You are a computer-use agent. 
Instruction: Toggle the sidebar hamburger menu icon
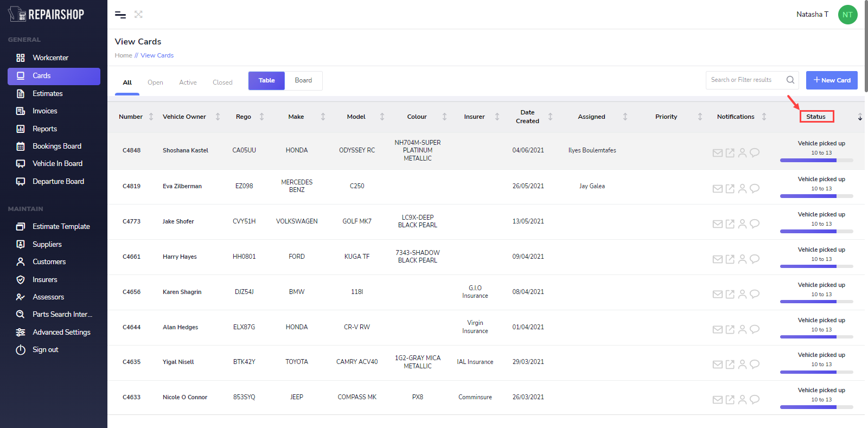pos(120,15)
